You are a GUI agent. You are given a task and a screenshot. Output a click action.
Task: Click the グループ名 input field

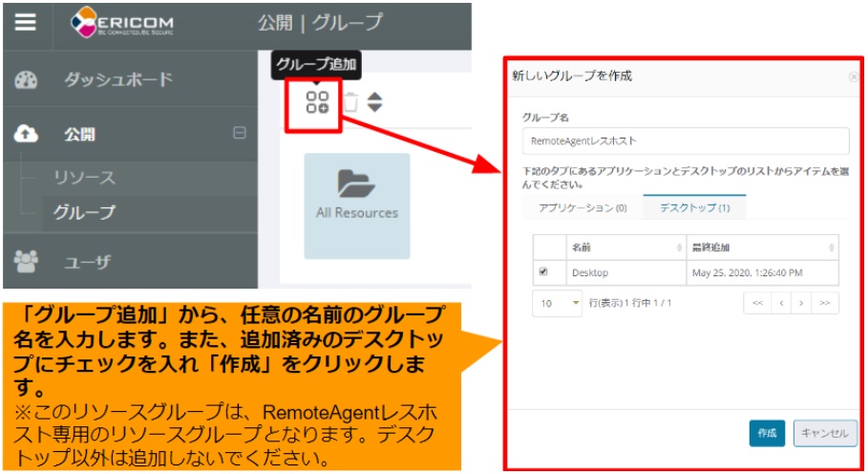685,140
